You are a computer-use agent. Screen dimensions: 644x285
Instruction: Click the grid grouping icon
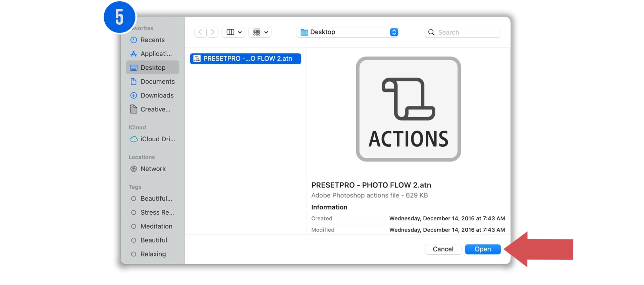[x=257, y=32]
